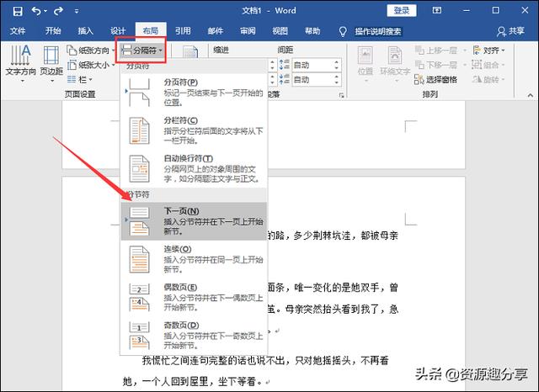Image resolution: width=539 pixels, height=392 pixels.
Task: Increase the first 自动 spacing value
Action: tap(337, 61)
